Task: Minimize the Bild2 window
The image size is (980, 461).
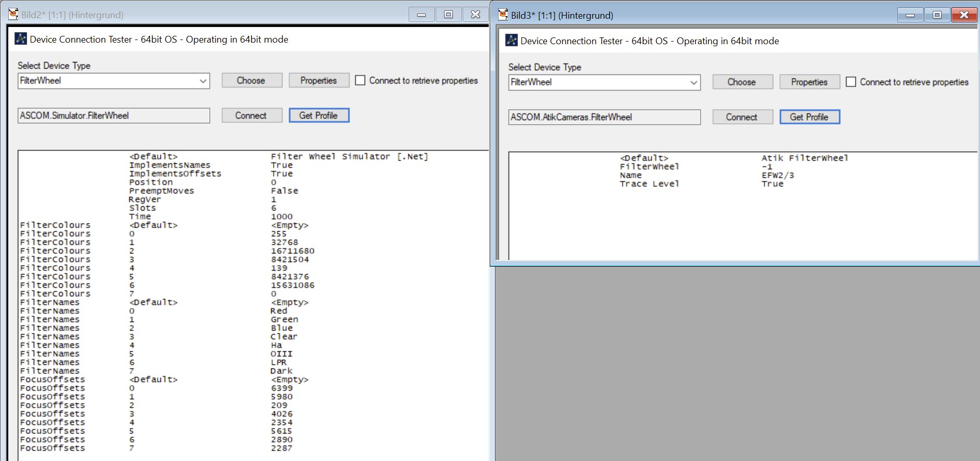Action: [421, 15]
